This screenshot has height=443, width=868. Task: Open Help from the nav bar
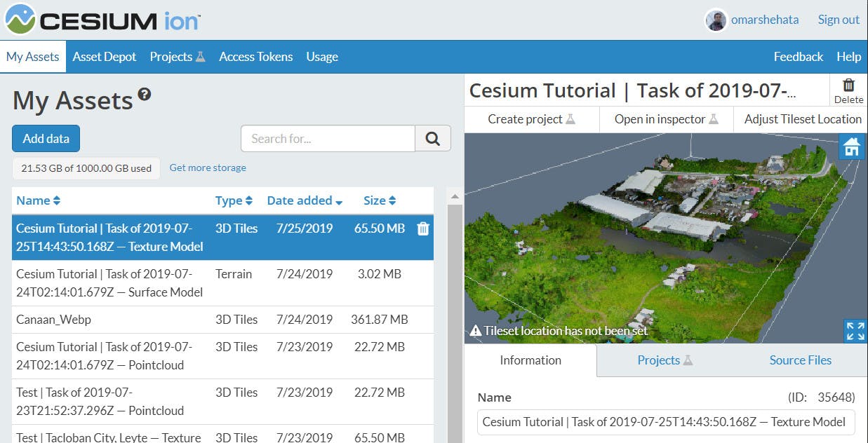[848, 57]
